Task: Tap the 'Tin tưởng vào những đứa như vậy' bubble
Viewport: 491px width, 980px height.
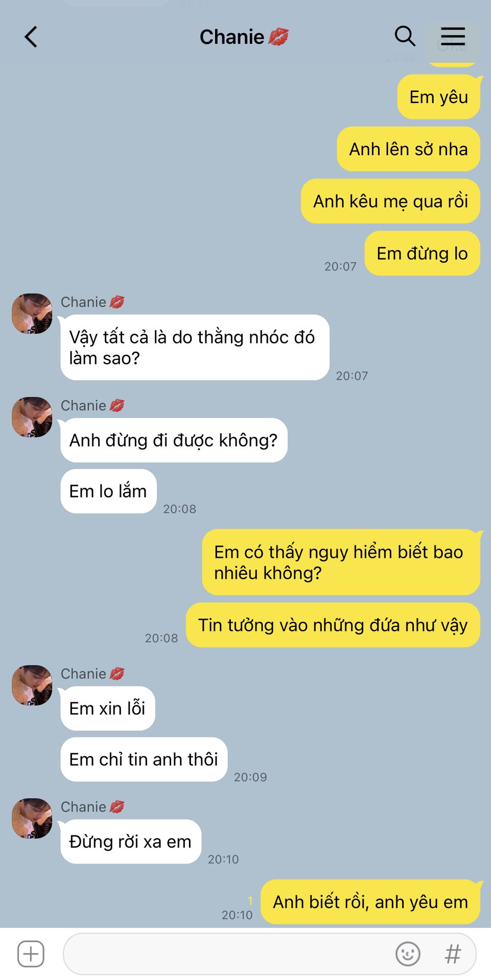Action: click(333, 625)
